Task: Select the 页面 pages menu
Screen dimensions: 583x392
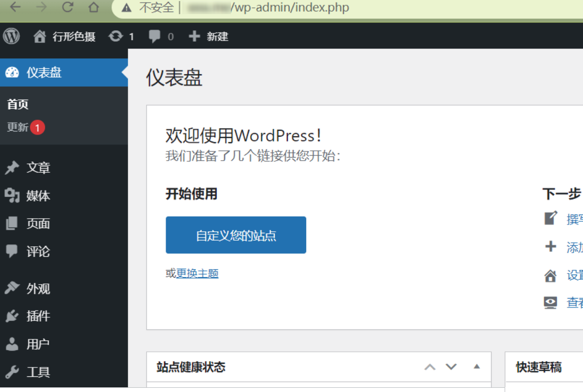Action: pyautogui.click(x=38, y=224)
